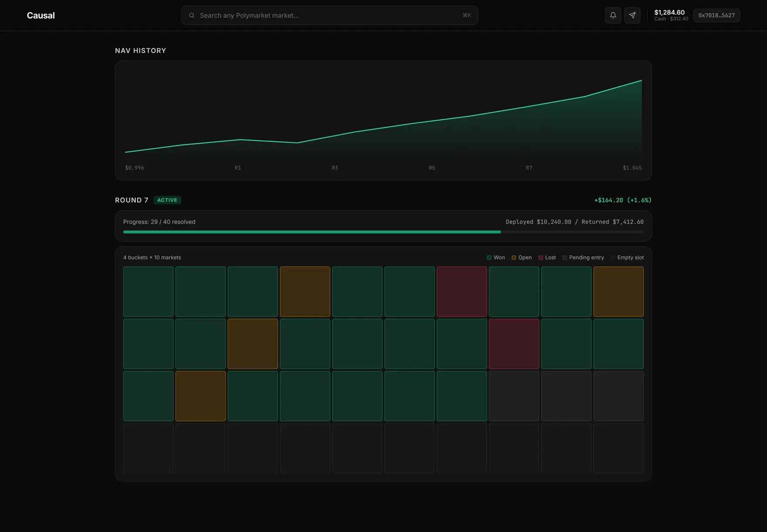Click the Lost legend swatch

click(540, 258)
